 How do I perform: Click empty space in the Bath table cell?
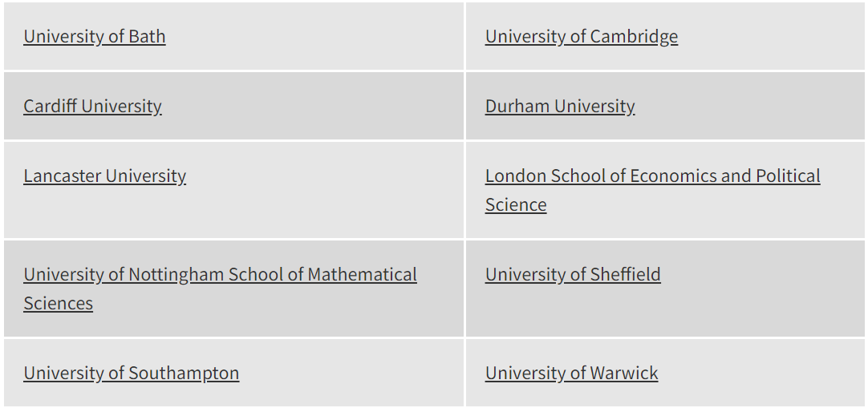tap(321, 37)
